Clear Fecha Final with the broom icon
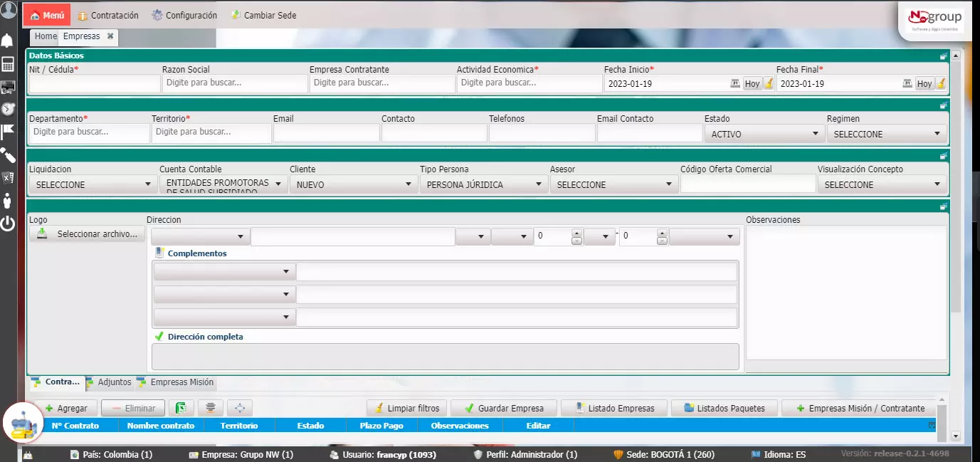This screenshot has height=462, width=980. 941,83
